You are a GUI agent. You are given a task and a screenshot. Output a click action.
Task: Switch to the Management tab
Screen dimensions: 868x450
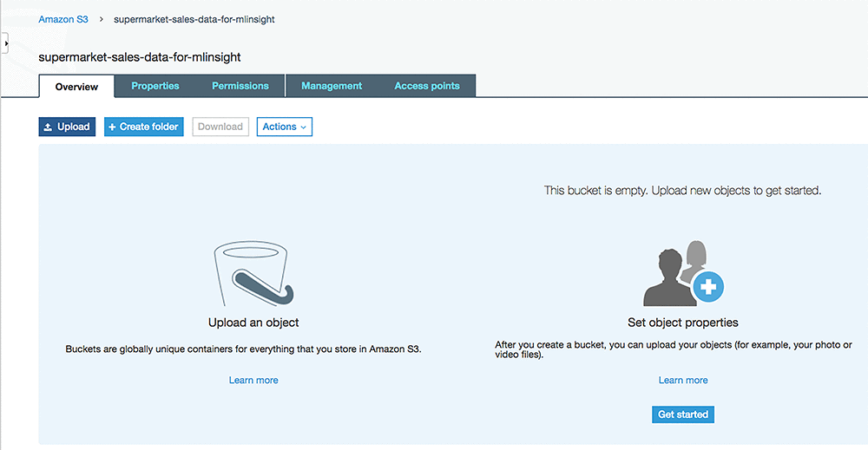tap(332, 86)
